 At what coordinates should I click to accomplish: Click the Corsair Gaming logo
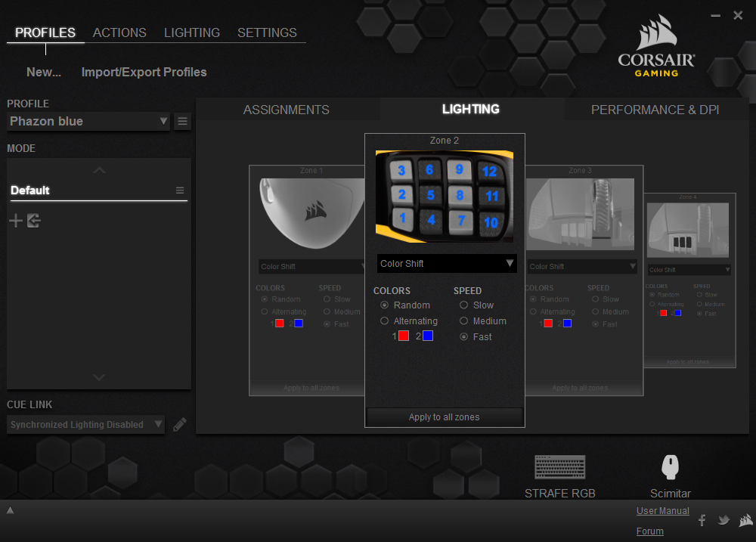pyautogui.click(x=656, y=46)
